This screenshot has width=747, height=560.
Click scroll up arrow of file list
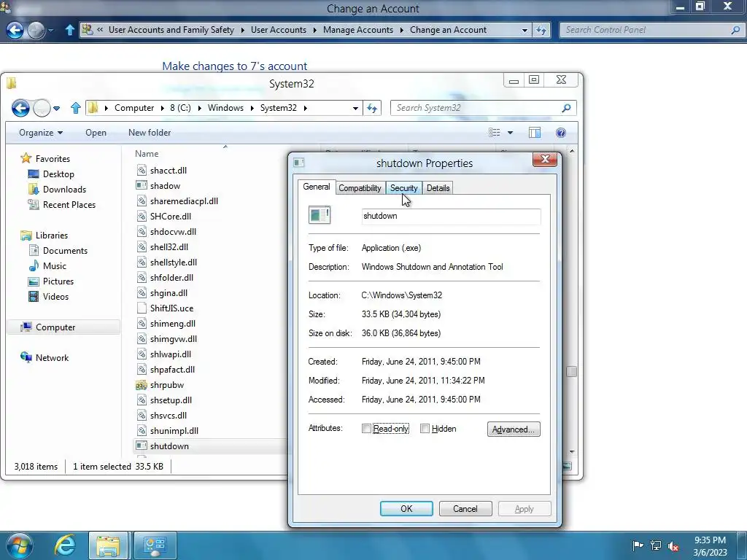tap(572, 151)
